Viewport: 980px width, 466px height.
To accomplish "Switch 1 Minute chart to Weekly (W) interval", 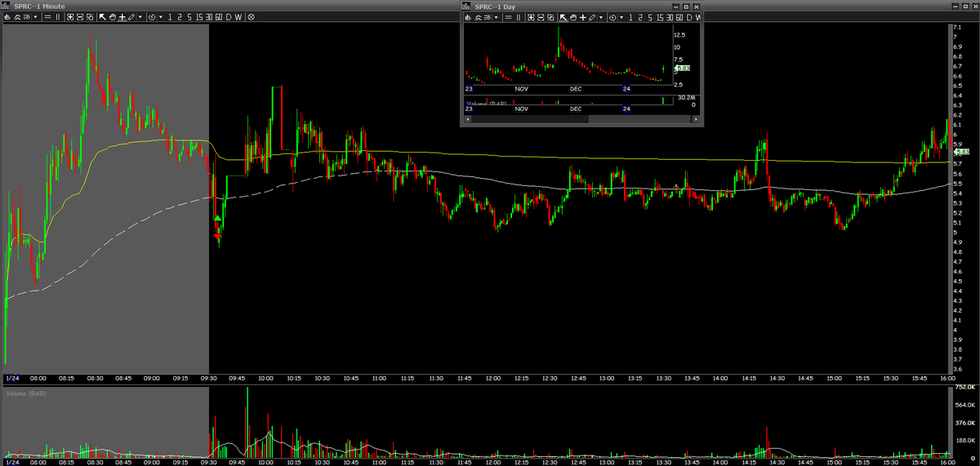I will coord(238,16).
